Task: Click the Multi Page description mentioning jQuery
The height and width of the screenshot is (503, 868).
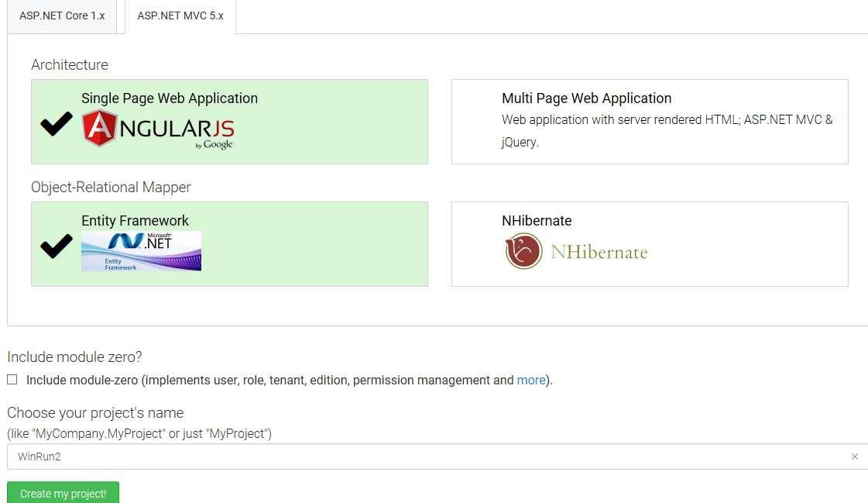Action: pos(667,131)
